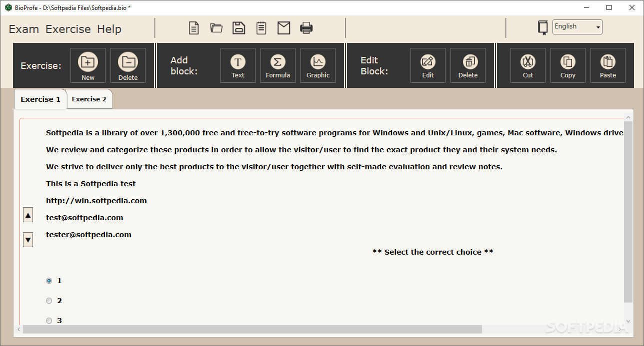The width and height of the screenshot is (644, 346).
Task: Switch to Exercise 1 tab
Action: pos(40,99)
